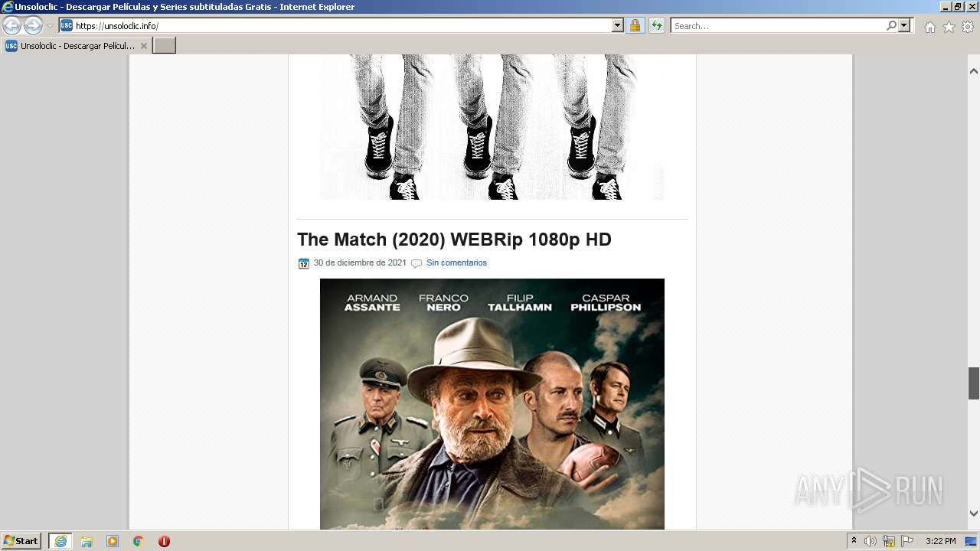Refresh the page with the refresh icon
The height and width of the screenshot is (551, 980).
tap(657, 25)
